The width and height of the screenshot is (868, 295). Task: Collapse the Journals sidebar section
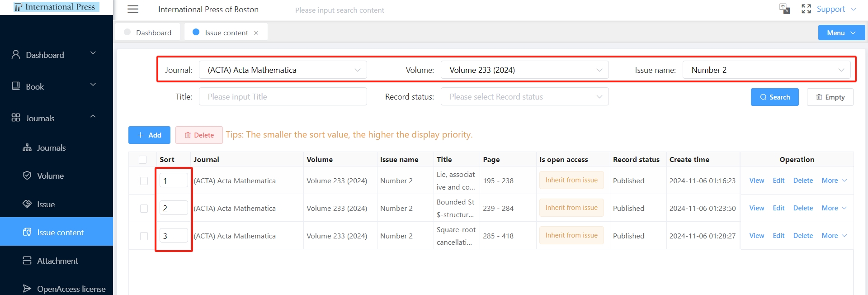tap(93, 116)
